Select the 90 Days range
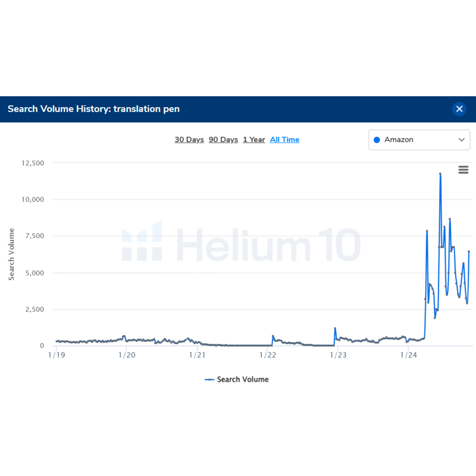The image size is (476, 476). [223, 140]
